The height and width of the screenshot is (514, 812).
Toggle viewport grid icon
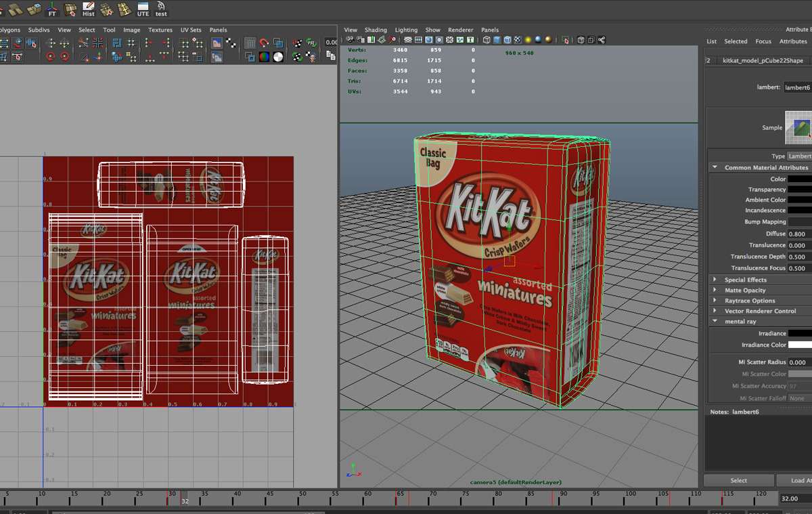(408, 40)
